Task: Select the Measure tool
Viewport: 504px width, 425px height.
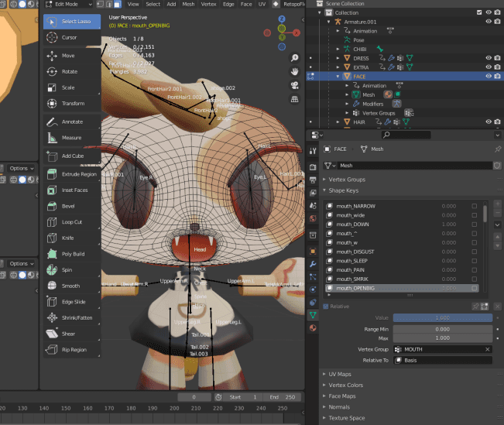Action: click(72, 138)
